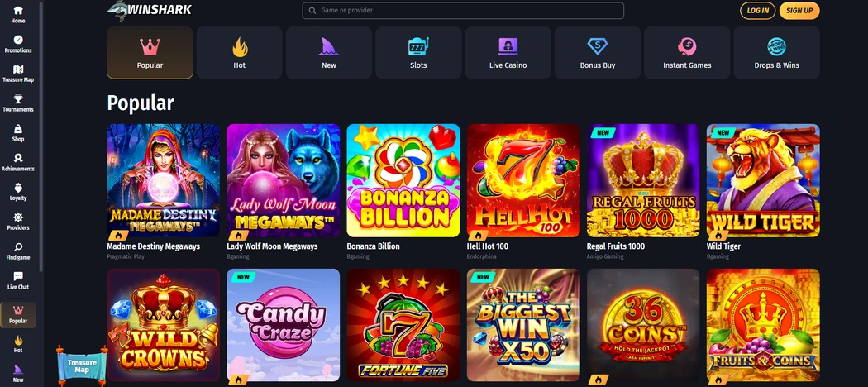
Task: Select the Hot category tab
Action: pyautogui.click(x=239, y=53)
